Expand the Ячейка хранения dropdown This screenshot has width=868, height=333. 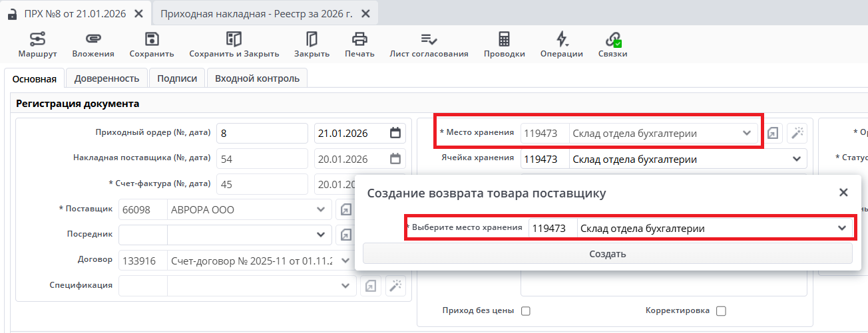click(797, 160)
